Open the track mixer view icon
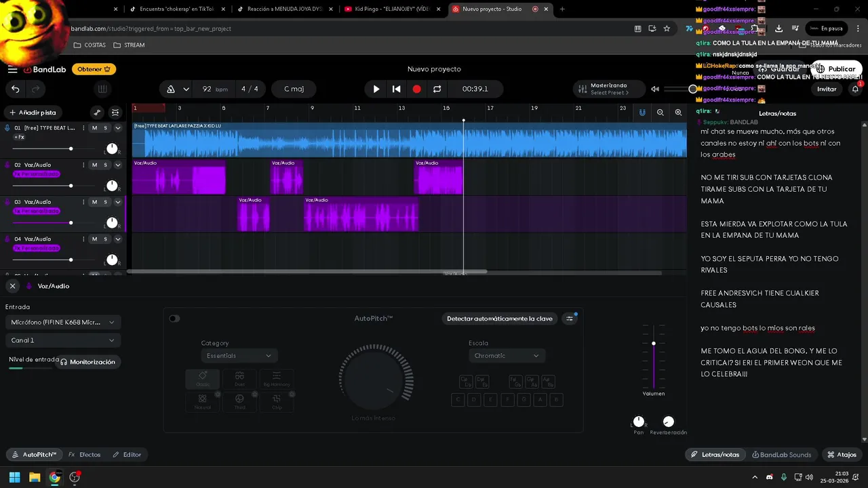This screenshot has width=868, height=488. tap(115, 113)
